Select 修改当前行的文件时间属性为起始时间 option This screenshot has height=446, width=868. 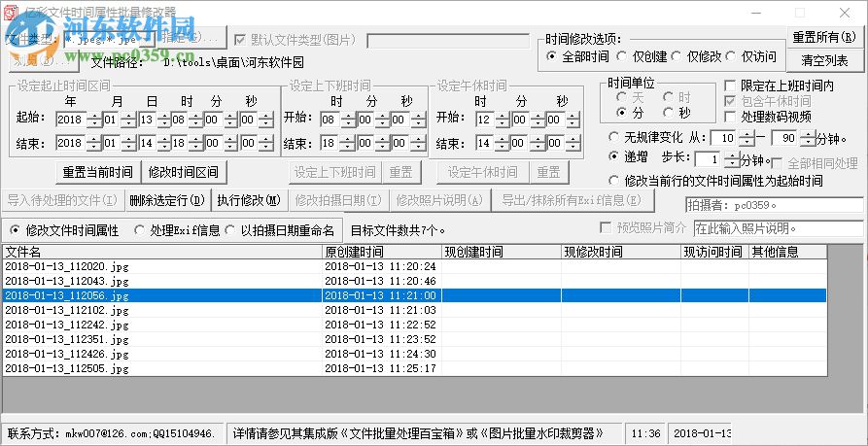pos(715,181)
